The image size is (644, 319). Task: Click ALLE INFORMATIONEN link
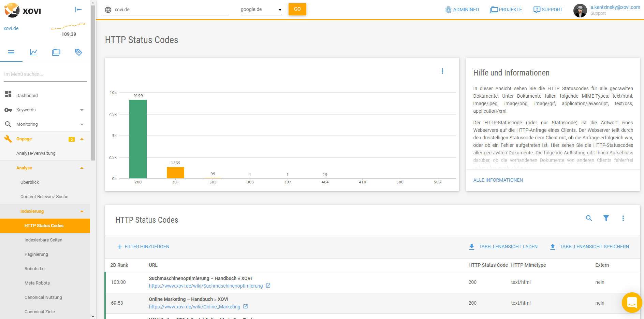pos(498,180)
